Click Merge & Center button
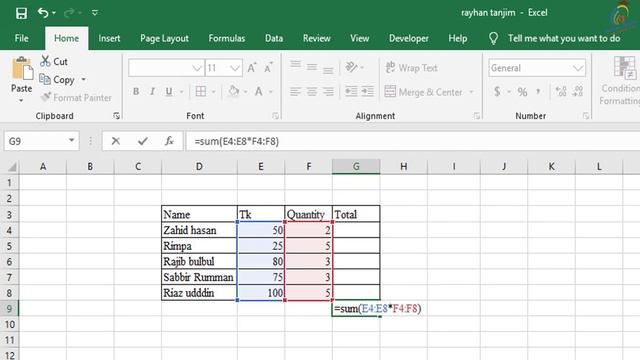Viewport: 640px width, 360px height. pos(423,92)
